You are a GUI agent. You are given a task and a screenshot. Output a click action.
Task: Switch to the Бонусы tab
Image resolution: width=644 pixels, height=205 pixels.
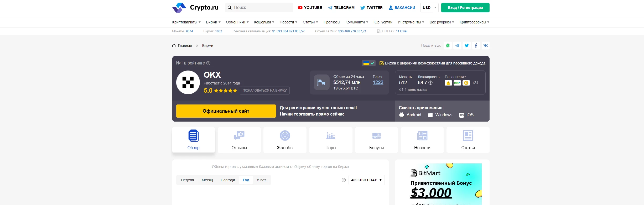[x=377, y=140]
